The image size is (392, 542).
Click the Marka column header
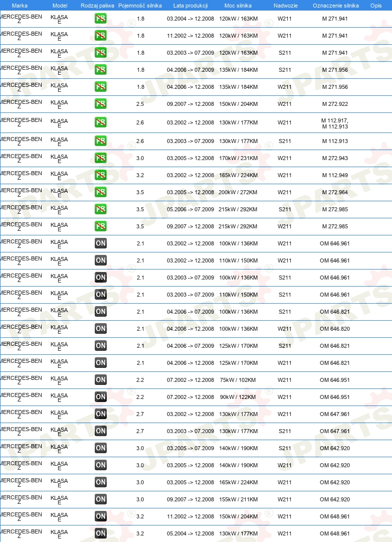click(20, 6)
